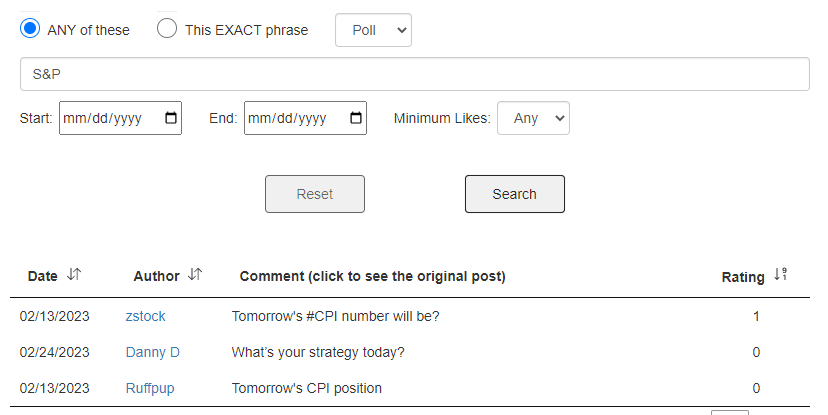Open Tomorrow's CPI position comment
The width and height of the screenshot is (828, 415).
tap(306, 388)
